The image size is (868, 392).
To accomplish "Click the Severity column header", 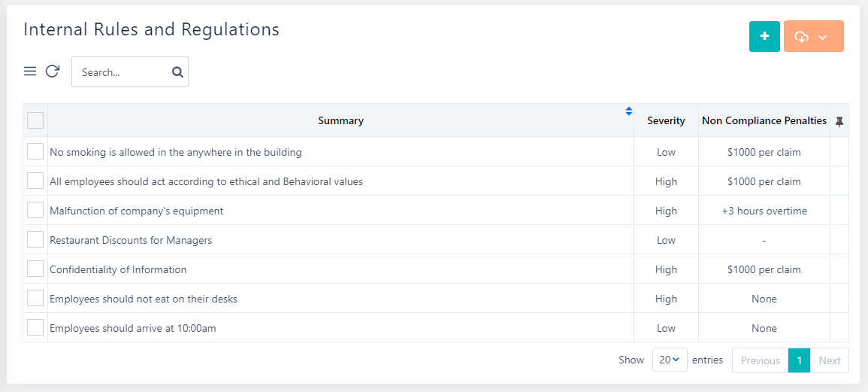I will click(x=666, y=120).
